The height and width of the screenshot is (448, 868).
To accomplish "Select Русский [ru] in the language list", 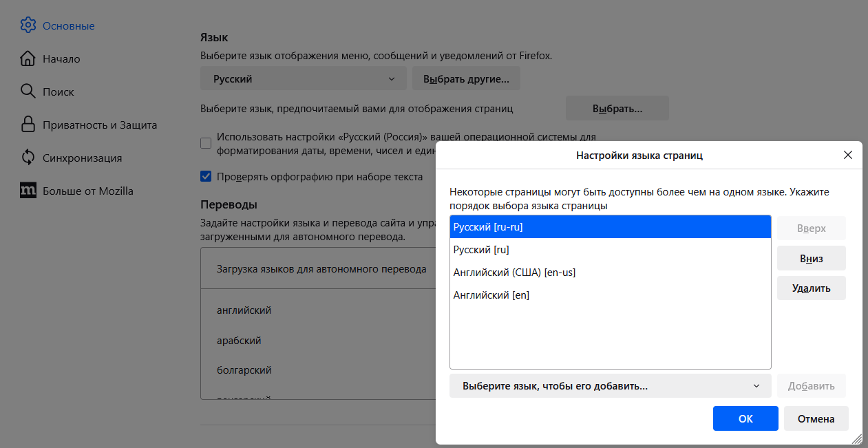I will coord(481,250).
